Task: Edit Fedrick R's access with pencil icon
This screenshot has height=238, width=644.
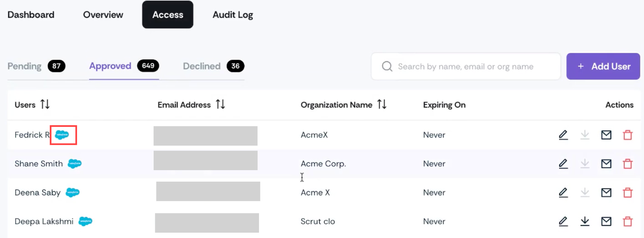Action: pos(563,135)
